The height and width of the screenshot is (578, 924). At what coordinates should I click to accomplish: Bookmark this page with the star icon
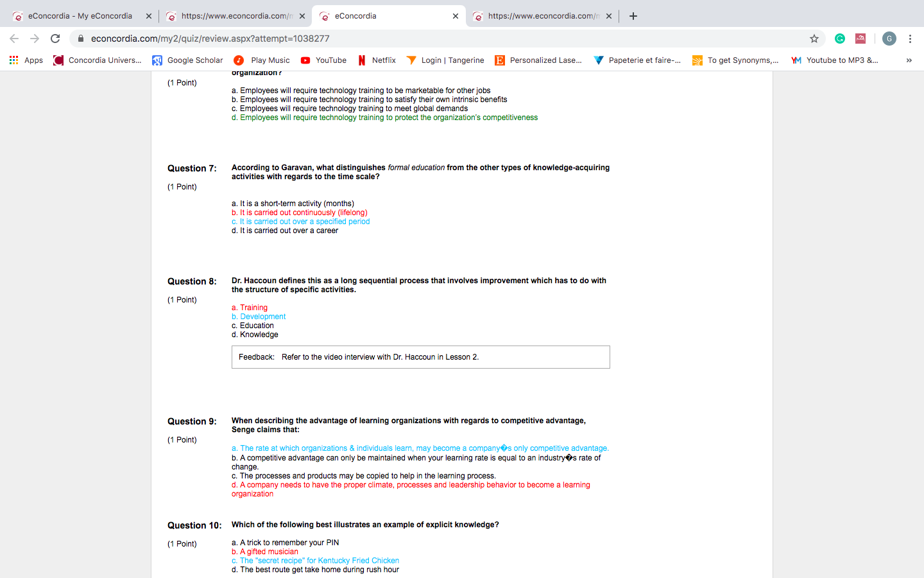[814, 39]
